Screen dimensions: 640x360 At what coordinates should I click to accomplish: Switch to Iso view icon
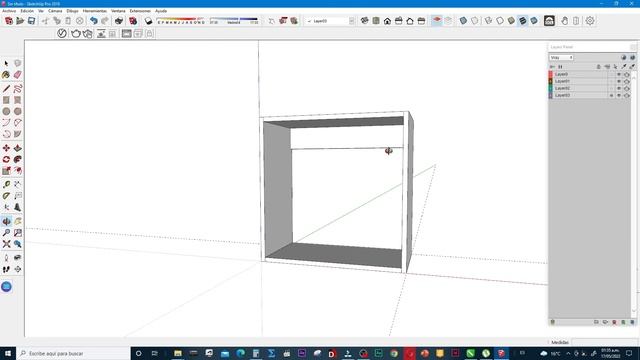[x=364, y=21]
